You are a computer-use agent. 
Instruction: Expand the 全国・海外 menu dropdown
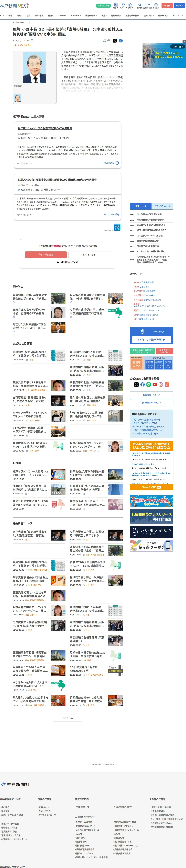coord(149,15)
